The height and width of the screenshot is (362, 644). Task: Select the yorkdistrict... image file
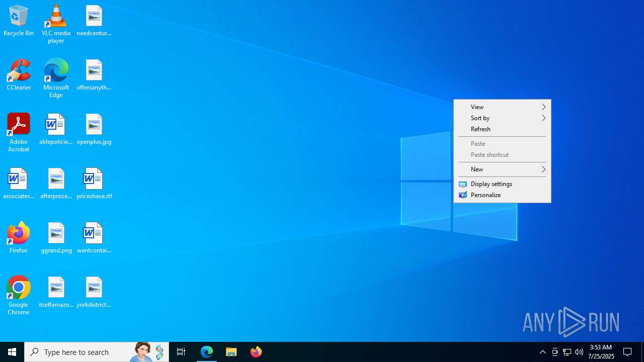pyautogui.click(x=94, y=293)
